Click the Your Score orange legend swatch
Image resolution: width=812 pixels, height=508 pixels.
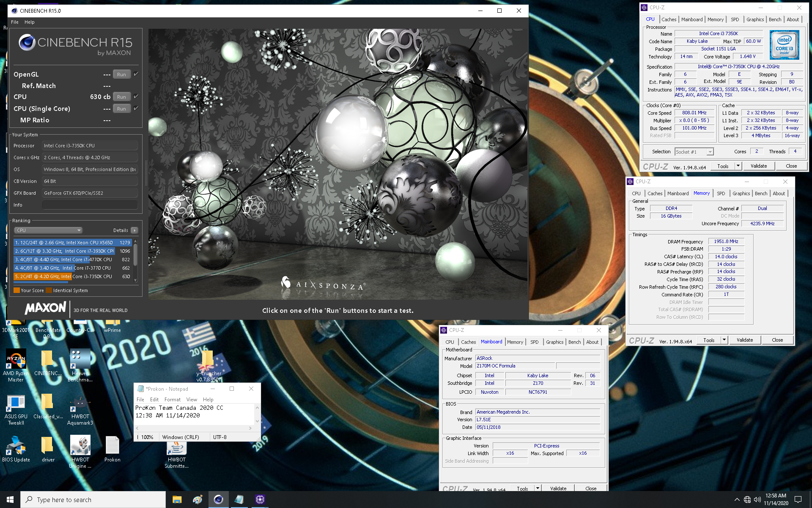[x=17, y=290]
